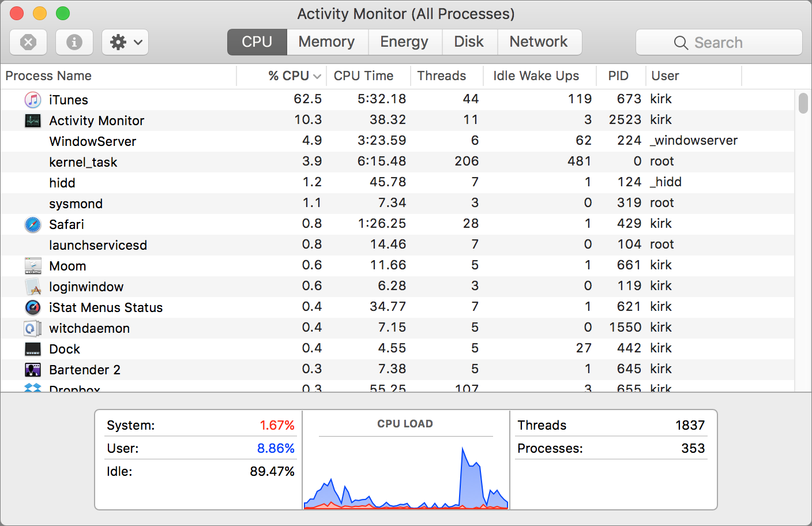Click the Activity Monitor process icon

33,121
